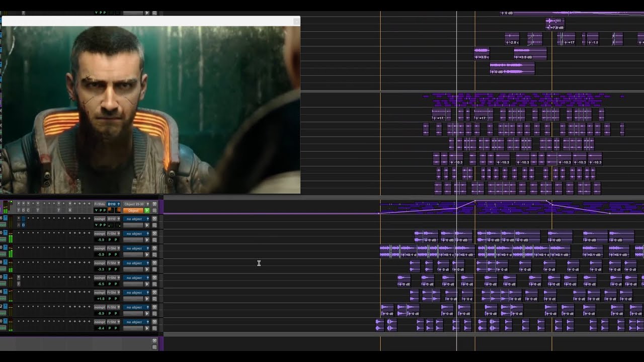Click the +1.8 volume value
Viewport: 644px width, 362px height.
[x=101, y=299]
